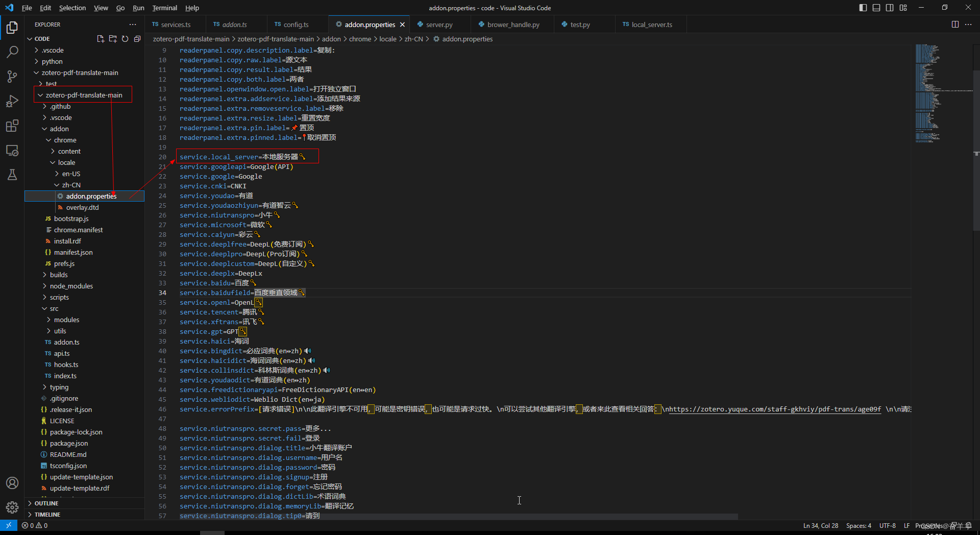This screenshot has height=535, width=980.
Task: Open the File menu
Action: (x=27, y=8)
